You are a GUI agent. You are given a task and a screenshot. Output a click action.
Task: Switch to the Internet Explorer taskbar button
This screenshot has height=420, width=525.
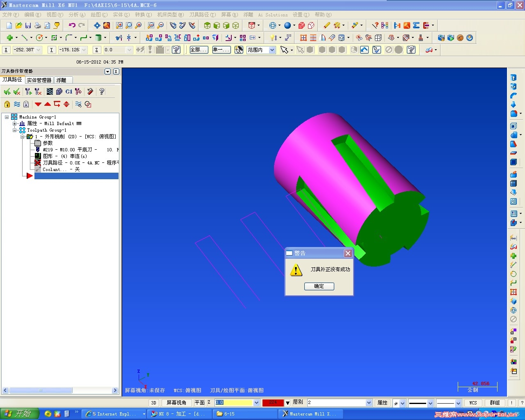(x=114, y=414)
